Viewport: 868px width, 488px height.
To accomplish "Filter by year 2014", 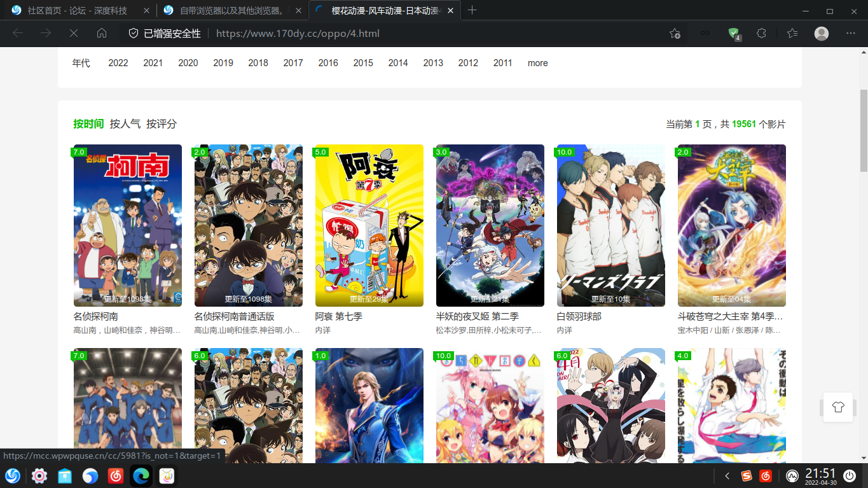I will coord(398,63).
